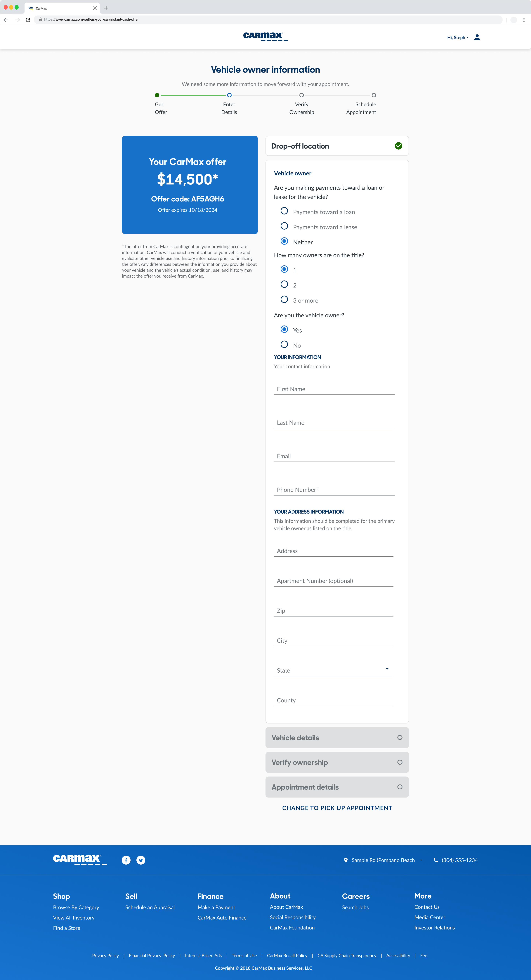Open the user account profile icon
Screen dimensions: 531x980
coord(477,37)
